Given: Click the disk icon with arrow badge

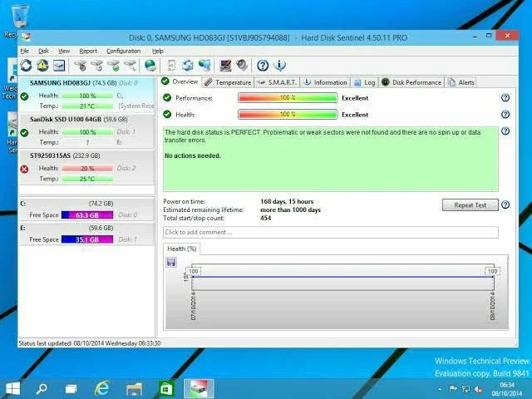Looking at the screenshot, I should (97, 65).
